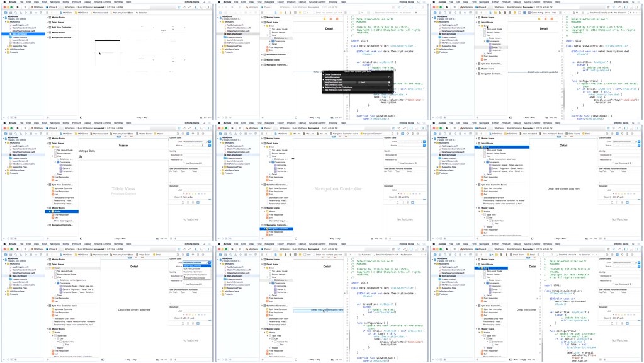Viewport: 644px width, 363px height.
Task: Open the Find navigator icon in top-left screenshot
Action: tap(16, 13)
